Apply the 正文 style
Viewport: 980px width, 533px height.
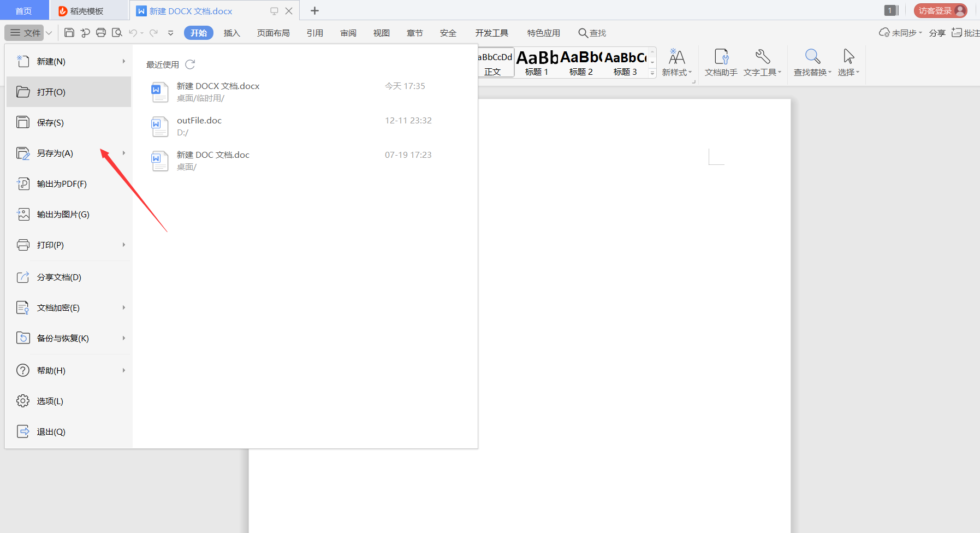pos(496,63)
